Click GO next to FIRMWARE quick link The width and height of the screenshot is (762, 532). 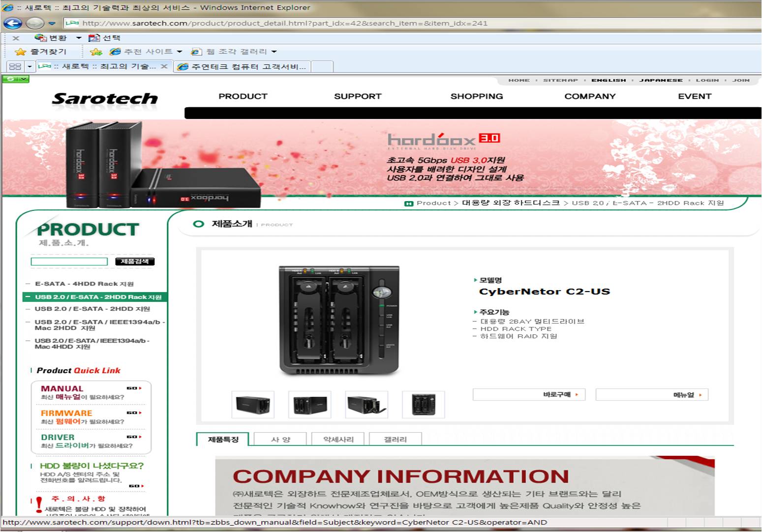(134, 413)
